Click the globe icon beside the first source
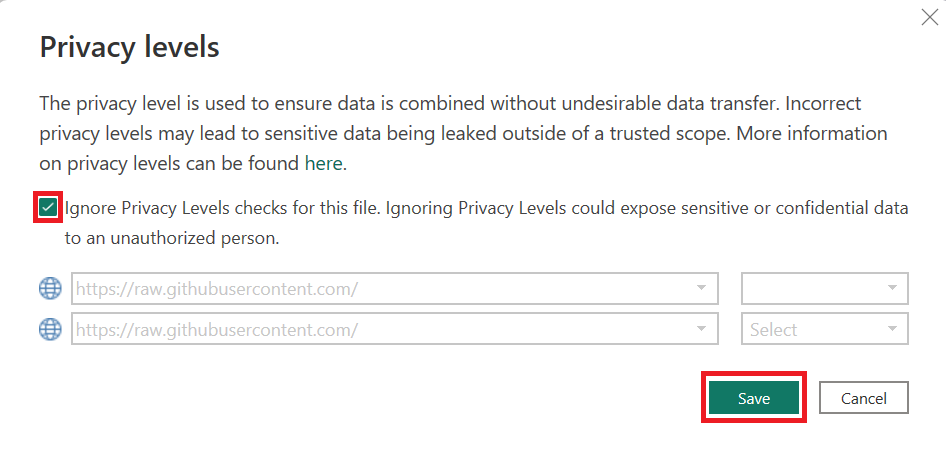 point(50,289)
